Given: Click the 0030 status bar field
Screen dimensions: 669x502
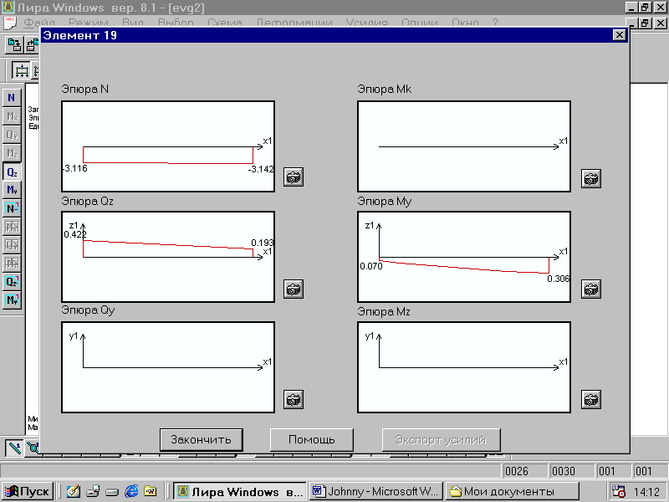Looking at the screenshot, I should point(570,471).
